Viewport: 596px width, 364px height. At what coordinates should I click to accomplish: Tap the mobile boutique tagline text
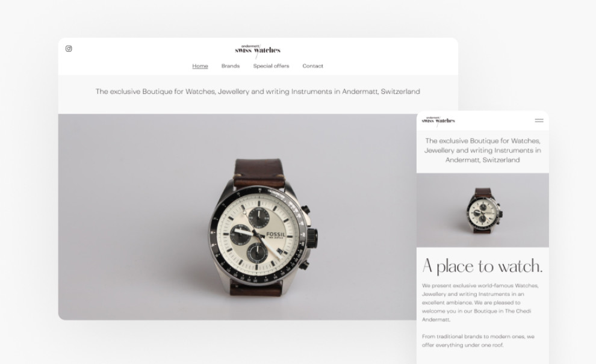tap(483, 150)
